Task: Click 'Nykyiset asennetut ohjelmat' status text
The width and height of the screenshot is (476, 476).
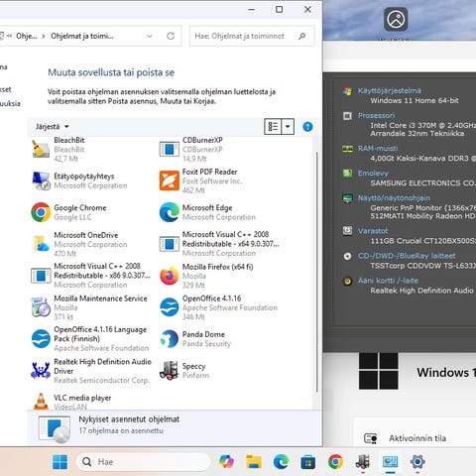Action: coord(129,419)
